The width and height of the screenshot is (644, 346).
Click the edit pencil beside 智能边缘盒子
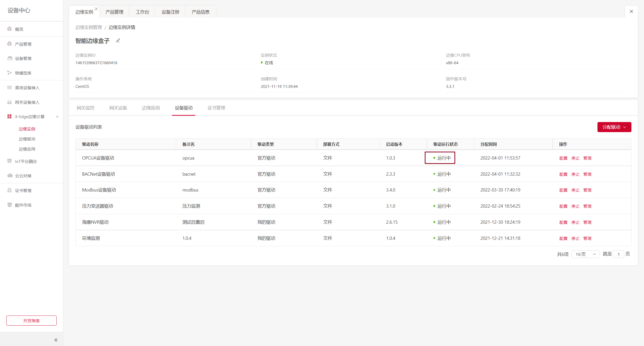point(118,41)
